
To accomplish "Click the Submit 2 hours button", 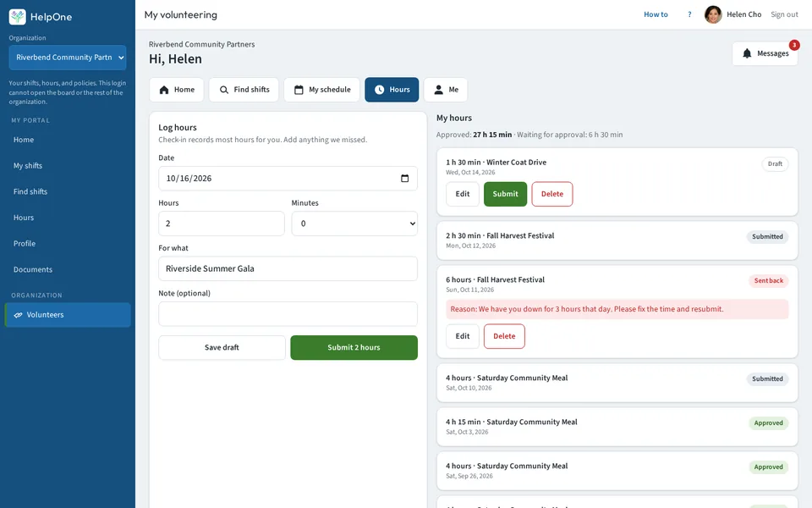I will pos(354,347).
